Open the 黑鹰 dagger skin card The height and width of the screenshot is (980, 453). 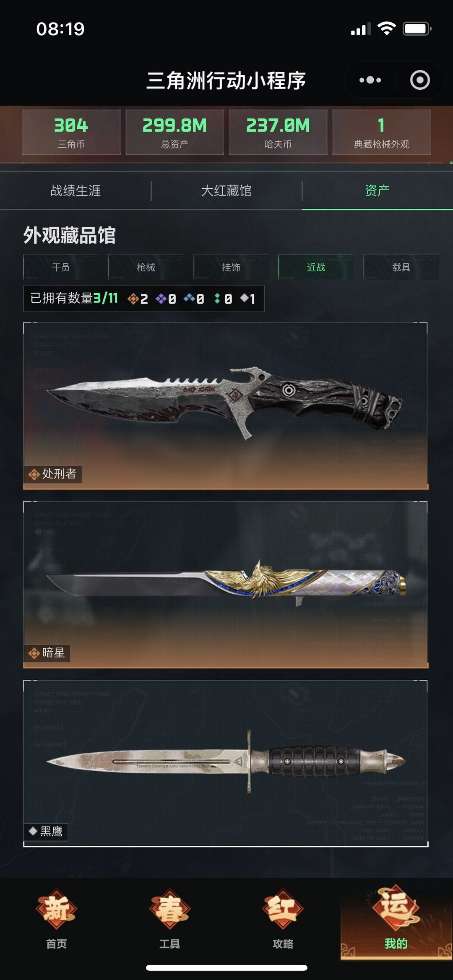pyautogui.click(x=226, y=764)
